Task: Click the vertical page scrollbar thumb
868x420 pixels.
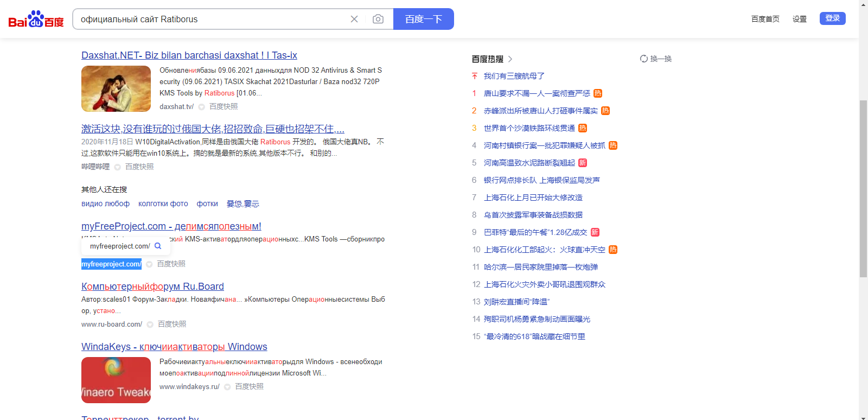Action: 863,188
